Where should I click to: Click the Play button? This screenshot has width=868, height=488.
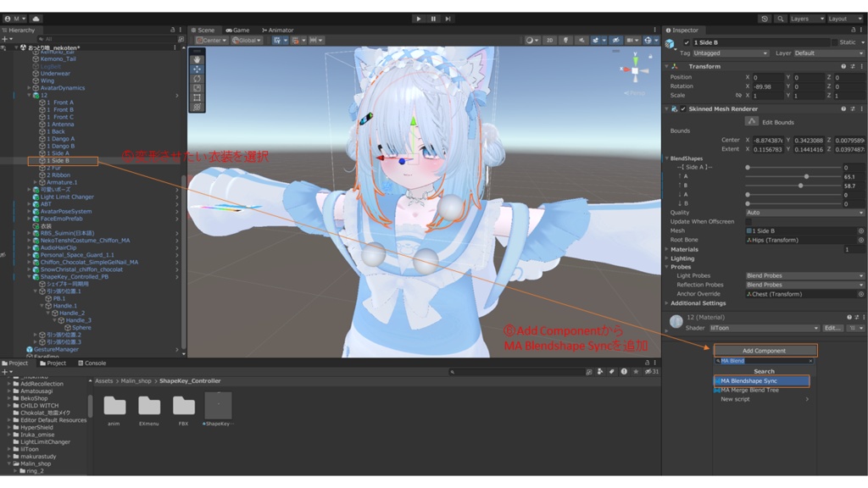[x=419, y=19]
